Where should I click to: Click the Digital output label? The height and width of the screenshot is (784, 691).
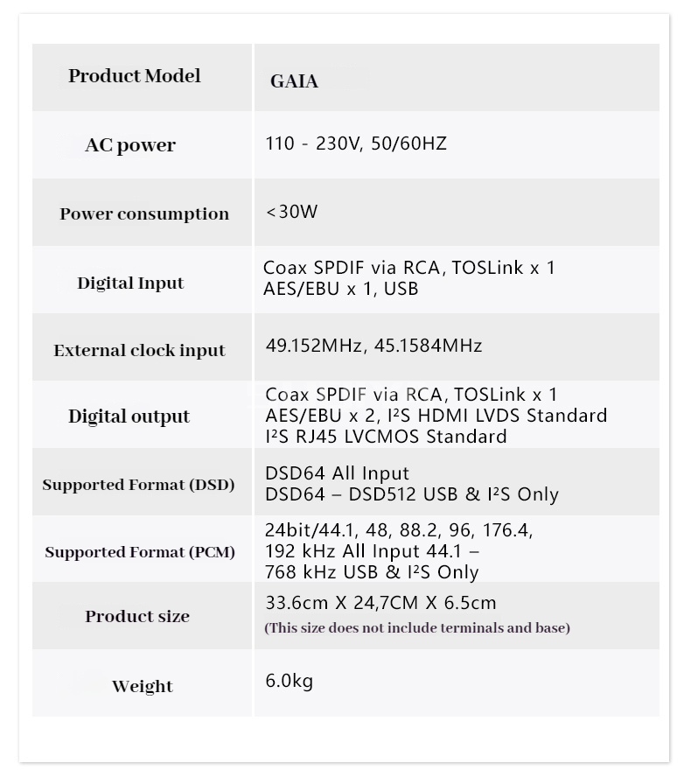pyautogui.click(x=129, y=416)
